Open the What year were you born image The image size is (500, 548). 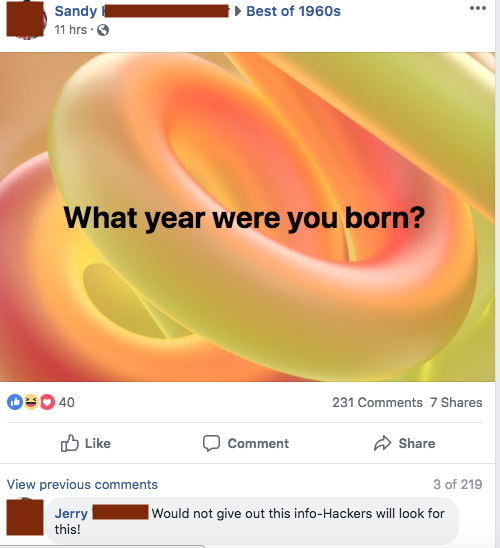tap(247, 217)
